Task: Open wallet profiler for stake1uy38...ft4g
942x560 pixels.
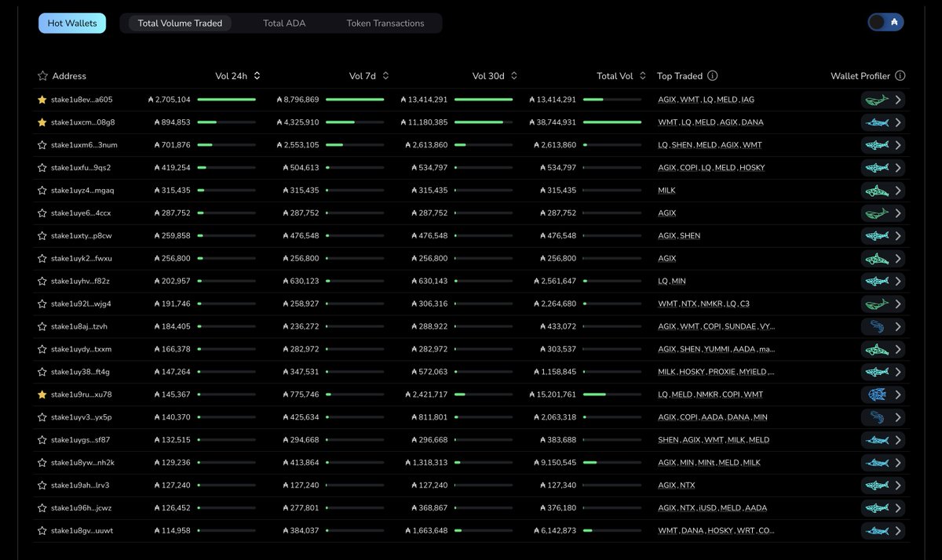Action: pos(883,372)
